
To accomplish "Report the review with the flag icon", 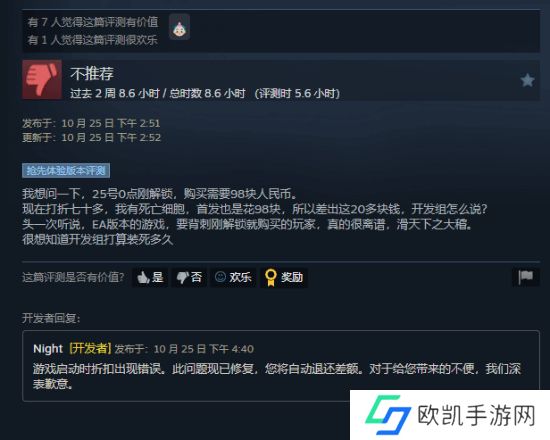I will (526, 277).
